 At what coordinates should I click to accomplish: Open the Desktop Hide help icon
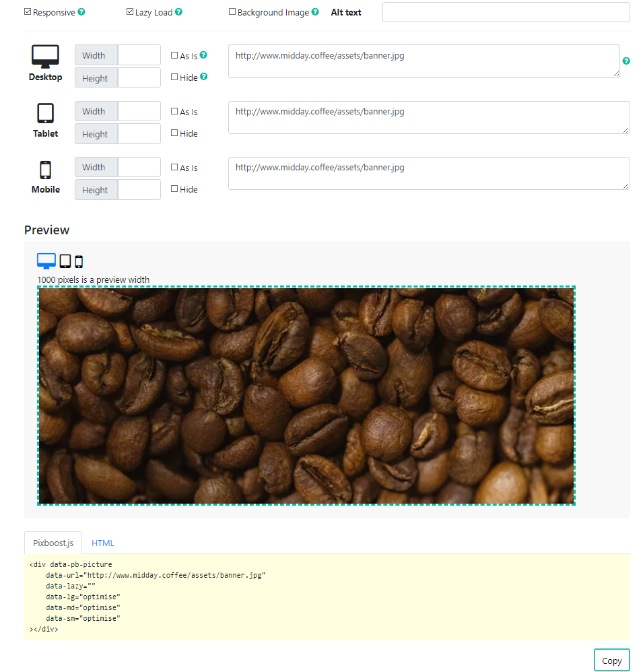point(204,76)
